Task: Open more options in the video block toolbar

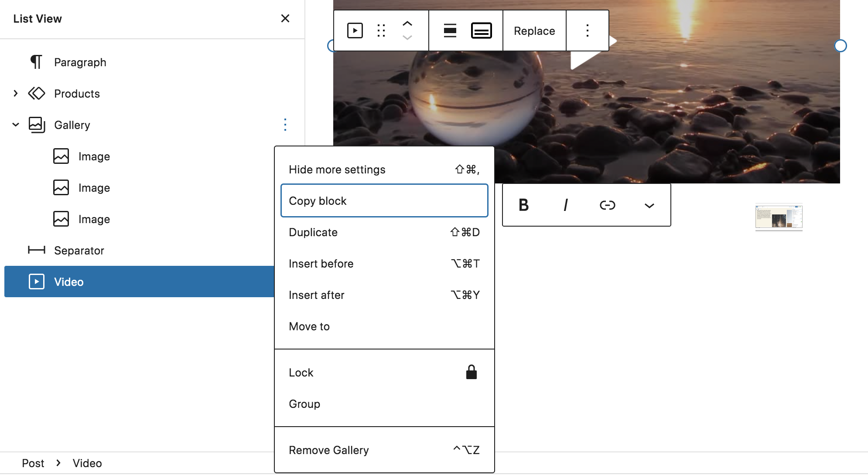Action: [x=588, y=31]
